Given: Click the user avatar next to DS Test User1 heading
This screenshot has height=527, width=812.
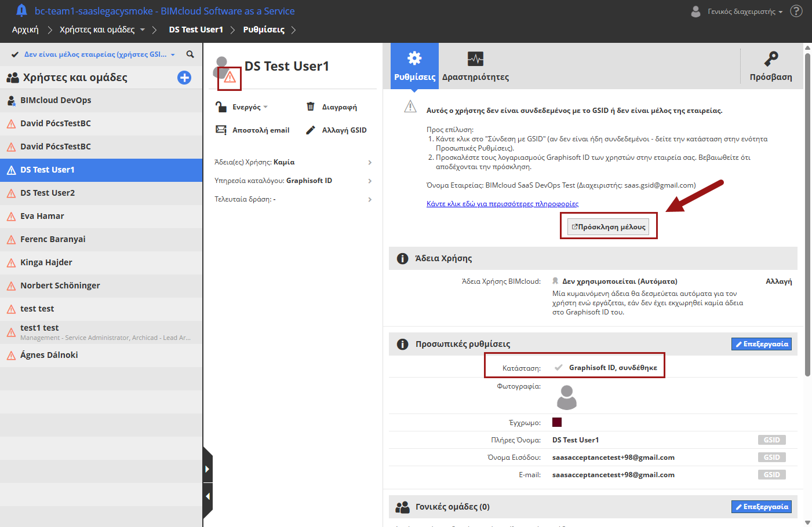Looking at the screenshot, I should (221, 67).
